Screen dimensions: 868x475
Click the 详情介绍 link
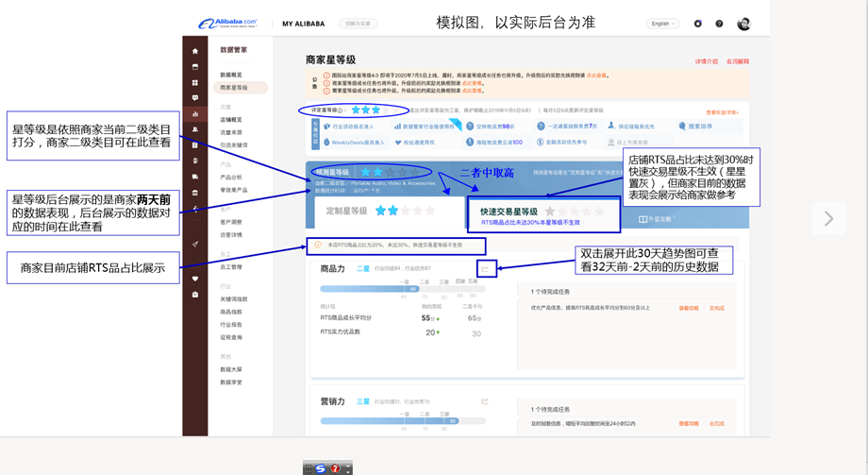point(706,61)
